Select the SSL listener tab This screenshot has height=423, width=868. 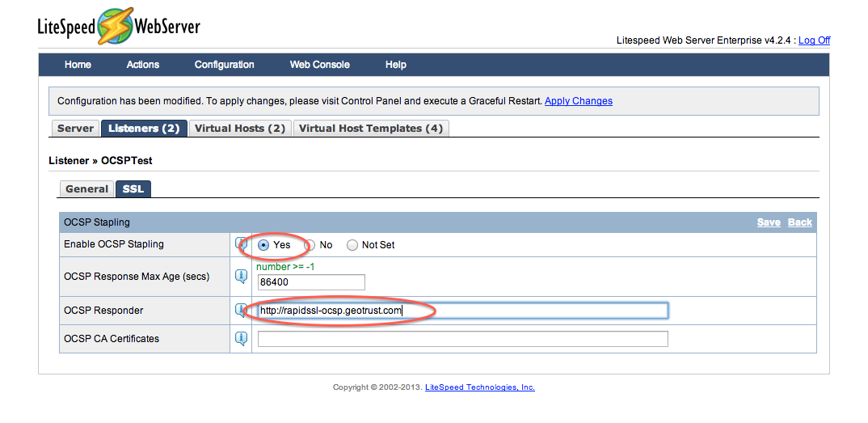(x=133, y=188)
